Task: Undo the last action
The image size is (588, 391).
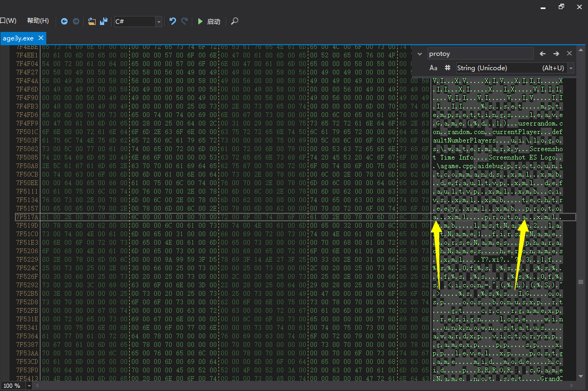Action: click(173, 21)
